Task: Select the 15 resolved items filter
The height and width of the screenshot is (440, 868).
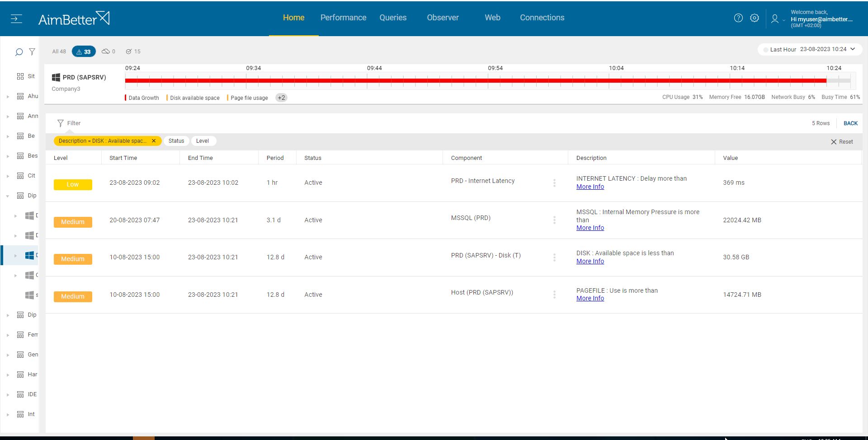Action: (133, 51)
